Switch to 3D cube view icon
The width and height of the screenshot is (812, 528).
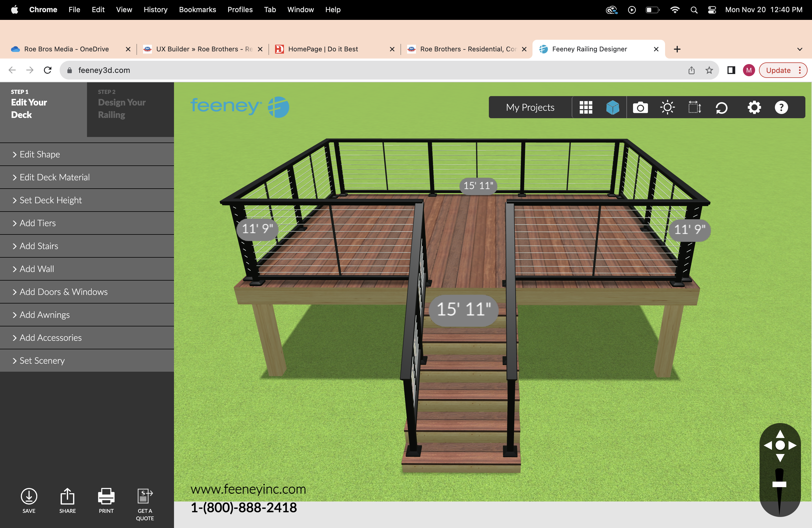click(613, 107)
